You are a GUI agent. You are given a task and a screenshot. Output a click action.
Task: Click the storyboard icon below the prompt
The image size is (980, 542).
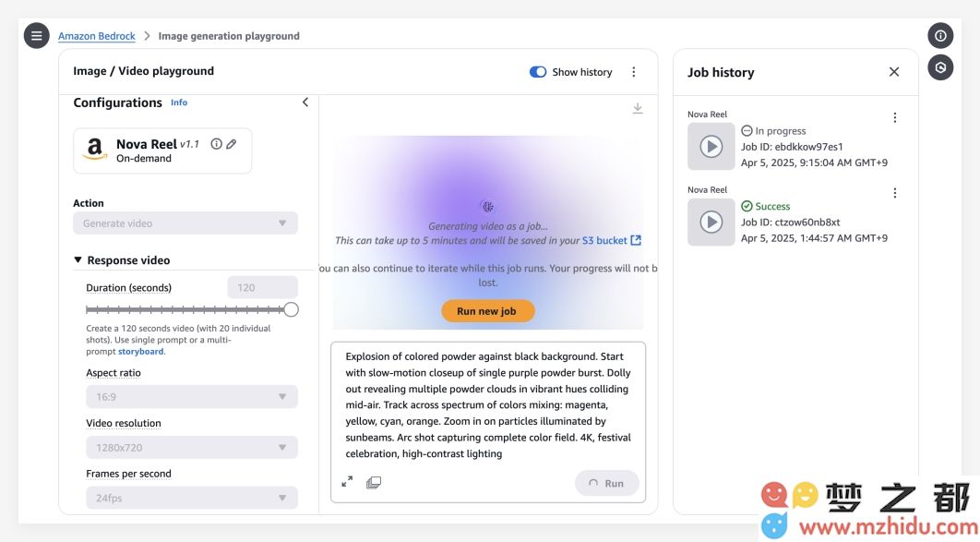pos(374,482)
